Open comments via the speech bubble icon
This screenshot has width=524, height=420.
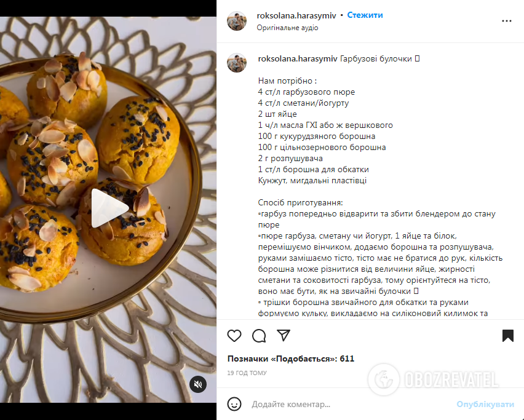click(x=259, y=335)
